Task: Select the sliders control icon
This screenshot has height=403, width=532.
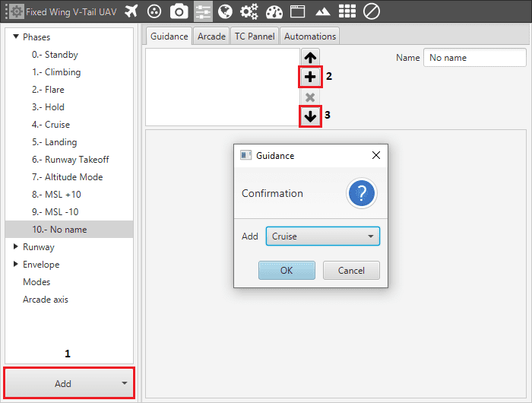Action: pos(203,11)
